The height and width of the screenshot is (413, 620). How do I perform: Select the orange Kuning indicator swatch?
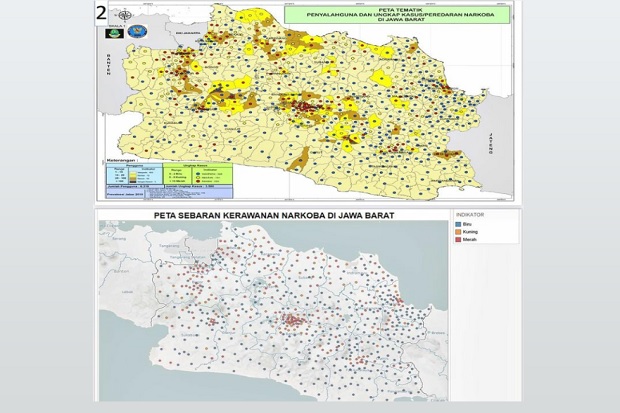[459, 232]
